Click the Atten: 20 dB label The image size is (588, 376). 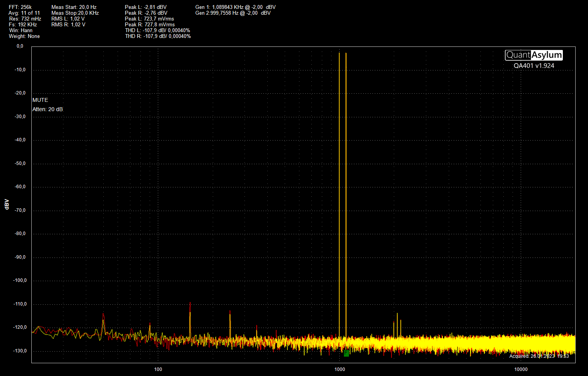click(x=48, y=109)
